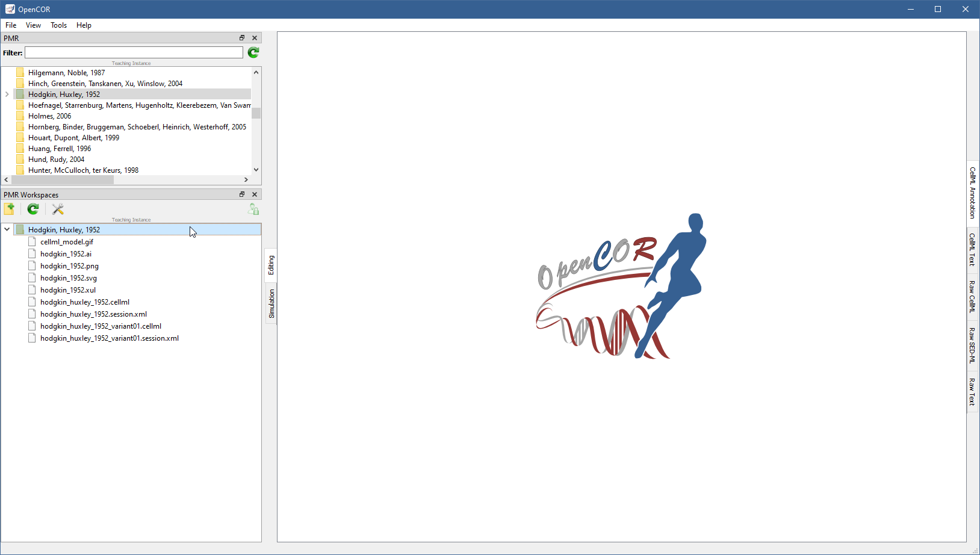
Task: Reload the PMR Workspaces list
Action: (x=33, y=209)
